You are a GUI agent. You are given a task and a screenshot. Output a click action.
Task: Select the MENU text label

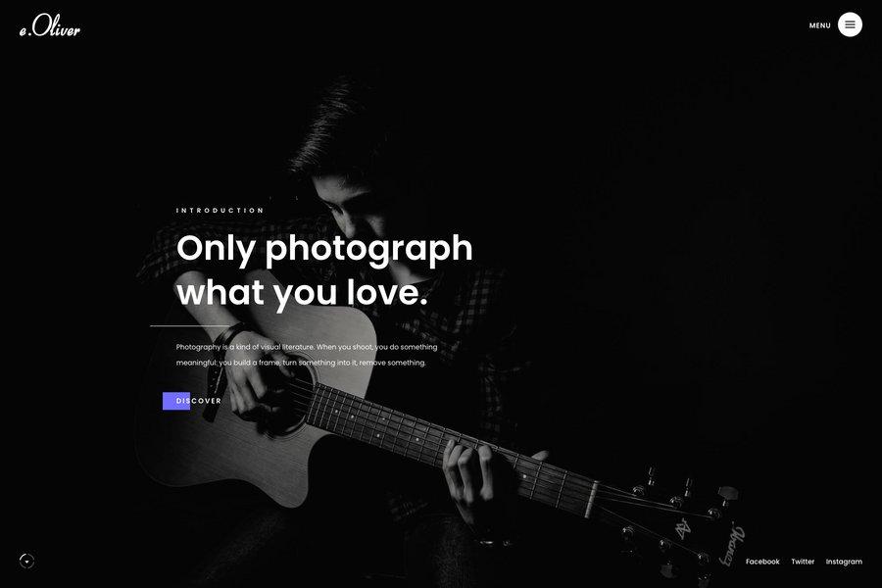(819, 25)
